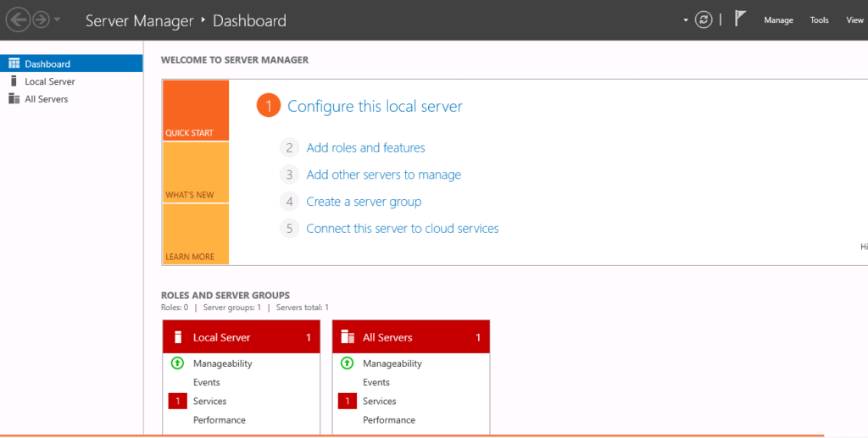Click the step 4 number circle
868x438 pixels.
pyautogui.click(x=289, y=202)
